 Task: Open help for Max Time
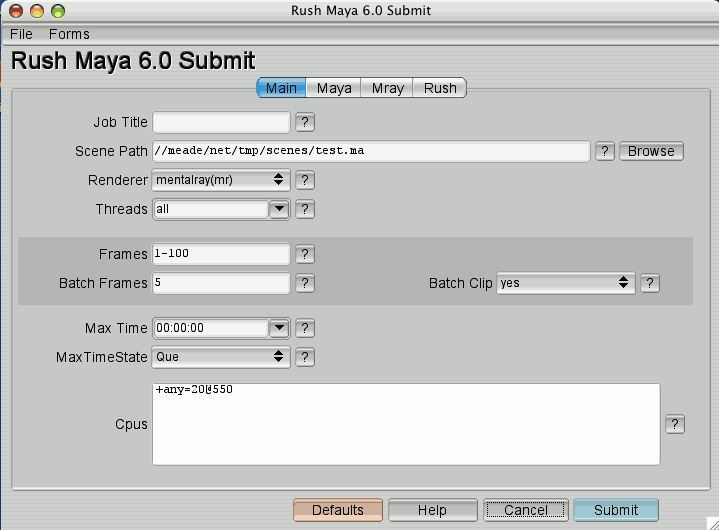(305, 328)
